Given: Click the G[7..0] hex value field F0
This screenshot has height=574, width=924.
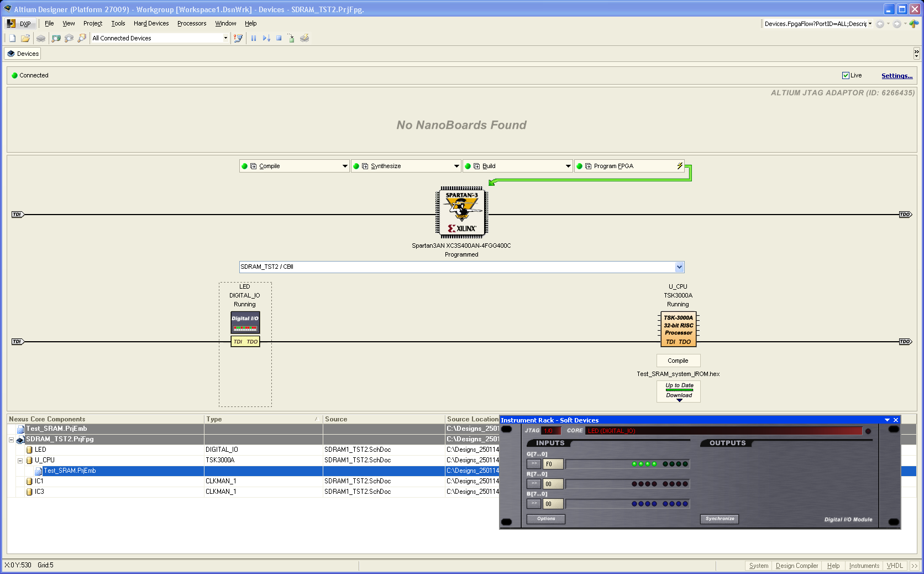Looking at the screenshot, I should coord(553,464).
